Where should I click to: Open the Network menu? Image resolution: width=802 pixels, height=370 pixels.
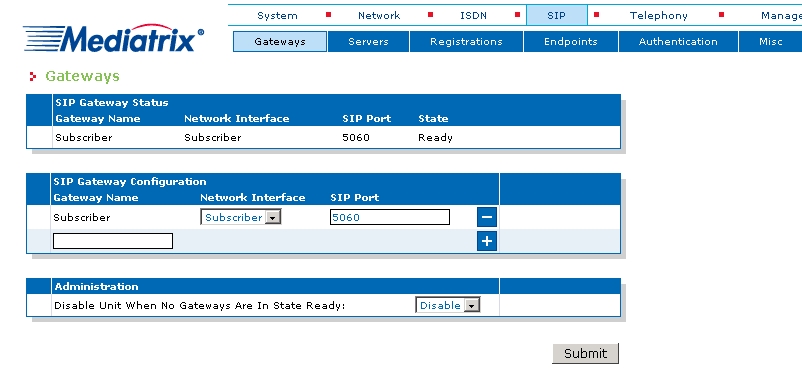pos(379,15)
